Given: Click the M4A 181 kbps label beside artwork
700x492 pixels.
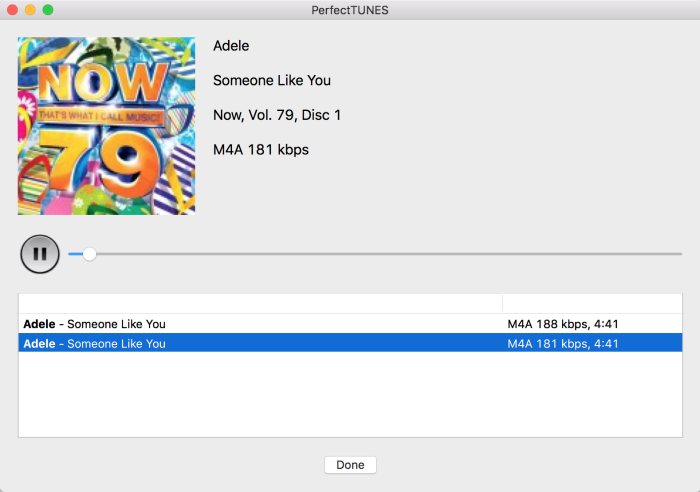Looking at the screenshot, I should point(261,150).
